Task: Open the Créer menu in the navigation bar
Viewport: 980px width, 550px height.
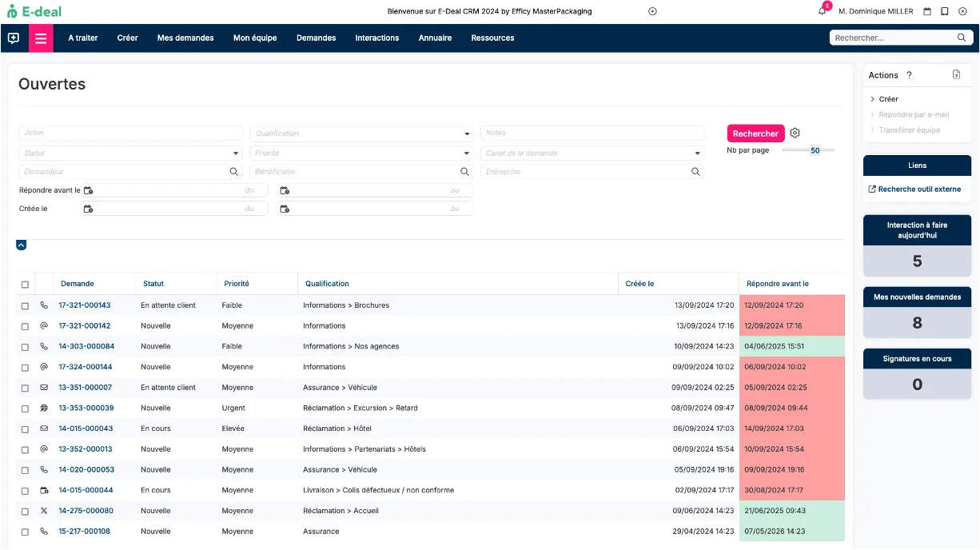Action: click(x=128, y=38)
